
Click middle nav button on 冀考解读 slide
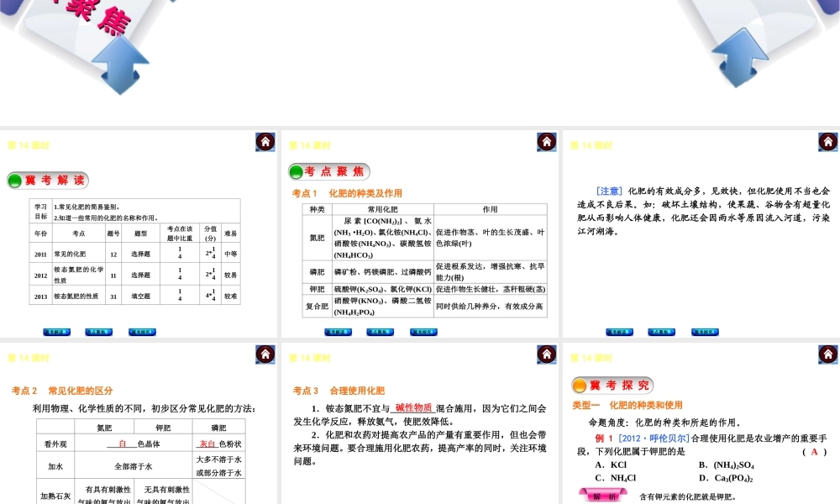click(98, 332)
